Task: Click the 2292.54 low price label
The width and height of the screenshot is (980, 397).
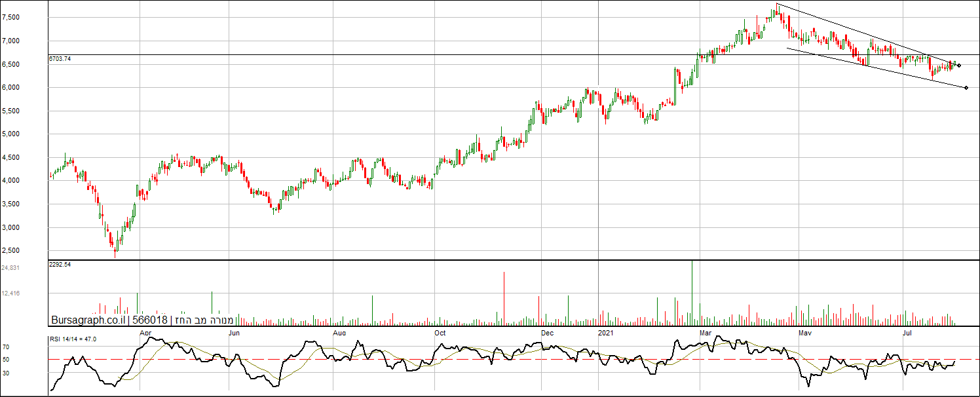Action: 60,264
